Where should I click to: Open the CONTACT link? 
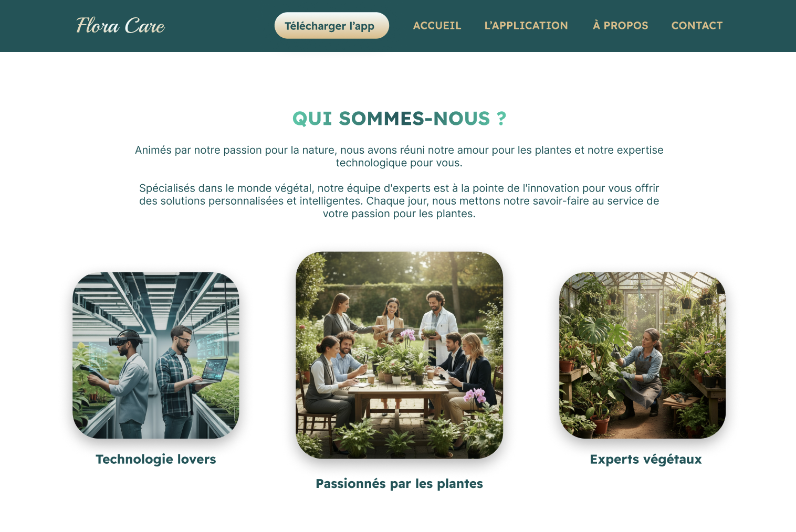(x=697, y=26)
